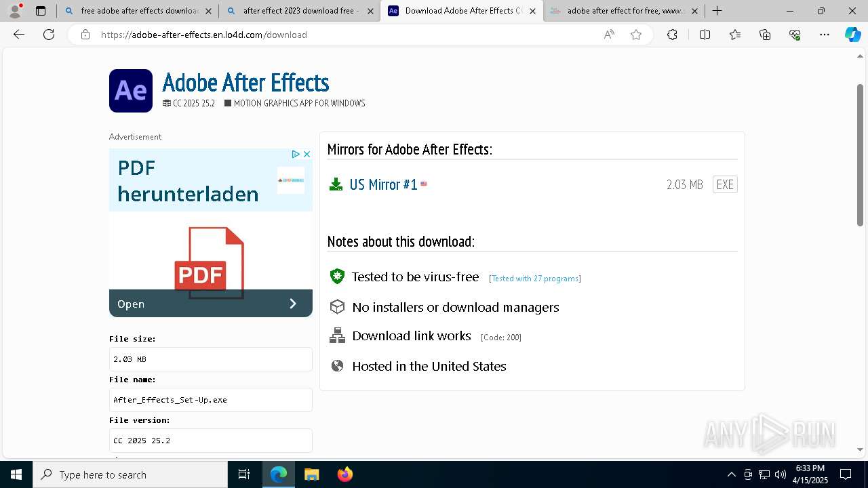Click the US Mirror #1 download link
868x488 pixels.
coord(383,184)
